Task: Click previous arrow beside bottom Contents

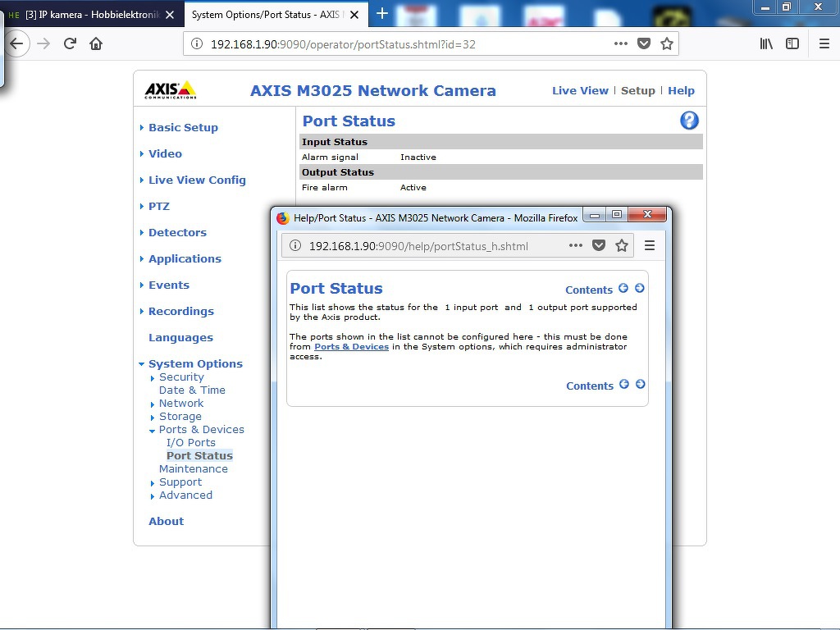Action: click(x=624, y=384)
